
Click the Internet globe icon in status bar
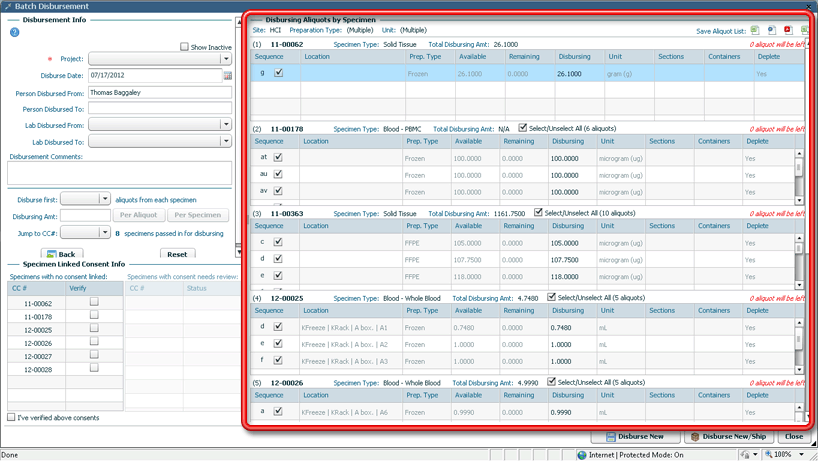[582, 455]
